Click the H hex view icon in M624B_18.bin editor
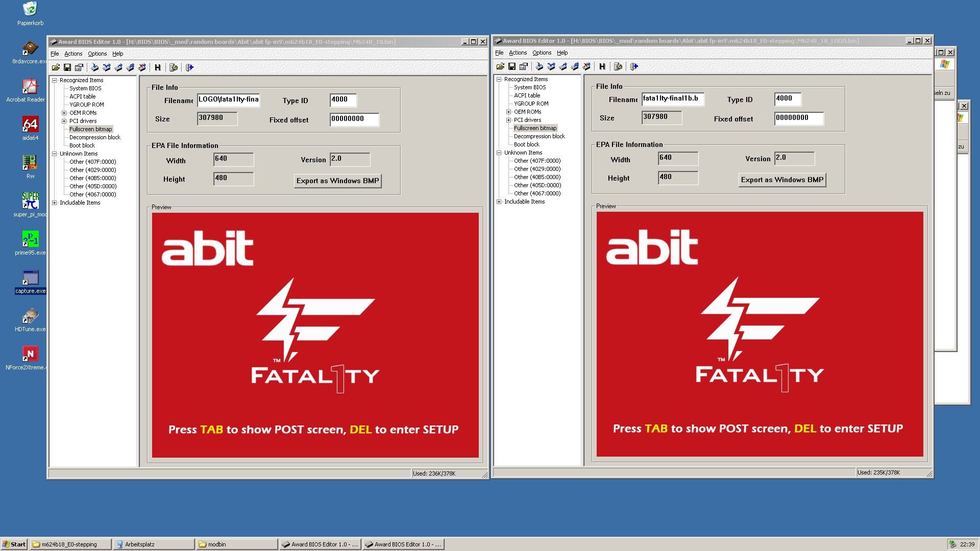This screenshot has width=980, height=551. click(x=158, y=67)
